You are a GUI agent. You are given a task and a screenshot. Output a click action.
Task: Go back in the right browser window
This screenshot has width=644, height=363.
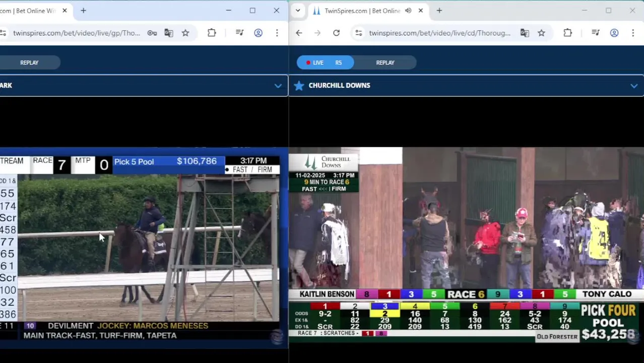[299, 33]
